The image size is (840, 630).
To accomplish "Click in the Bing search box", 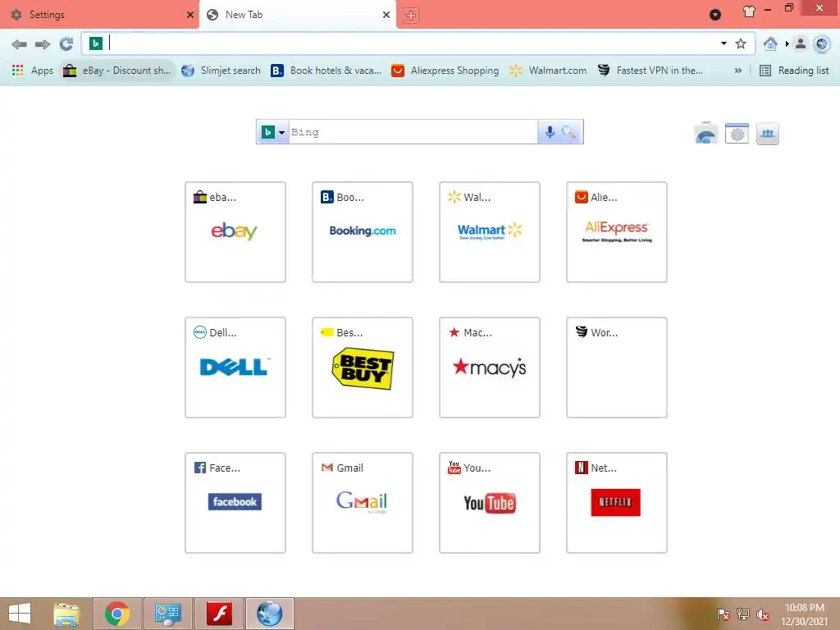I will [413, 132].
